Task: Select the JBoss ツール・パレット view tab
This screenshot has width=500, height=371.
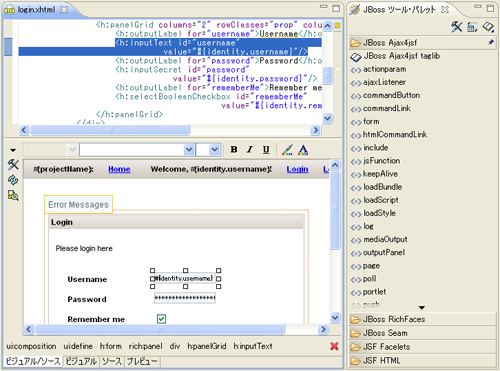Action: point(399,10)
